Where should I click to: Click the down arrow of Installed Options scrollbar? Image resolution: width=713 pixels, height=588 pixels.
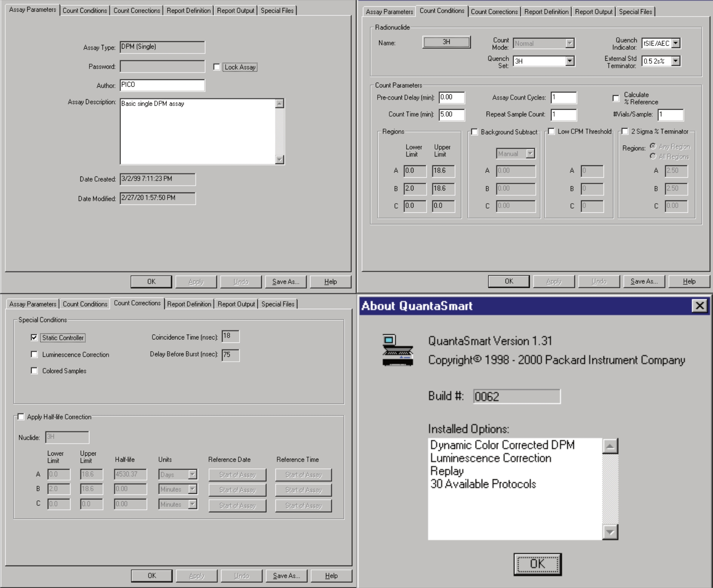click(x=610, y=532)
